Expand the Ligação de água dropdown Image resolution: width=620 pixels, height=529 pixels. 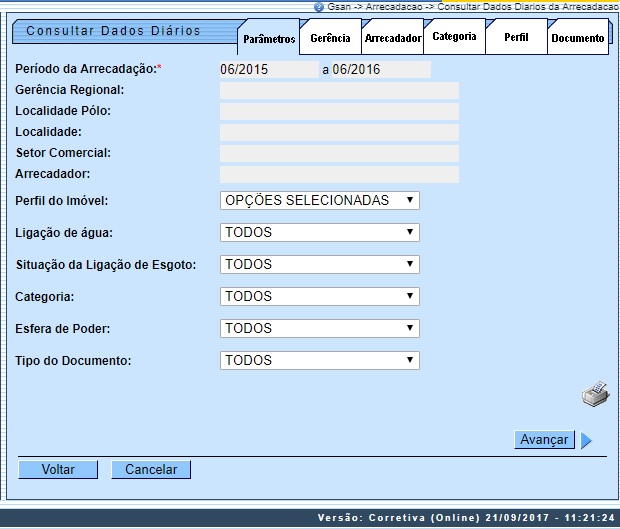(x=319, y=233)
